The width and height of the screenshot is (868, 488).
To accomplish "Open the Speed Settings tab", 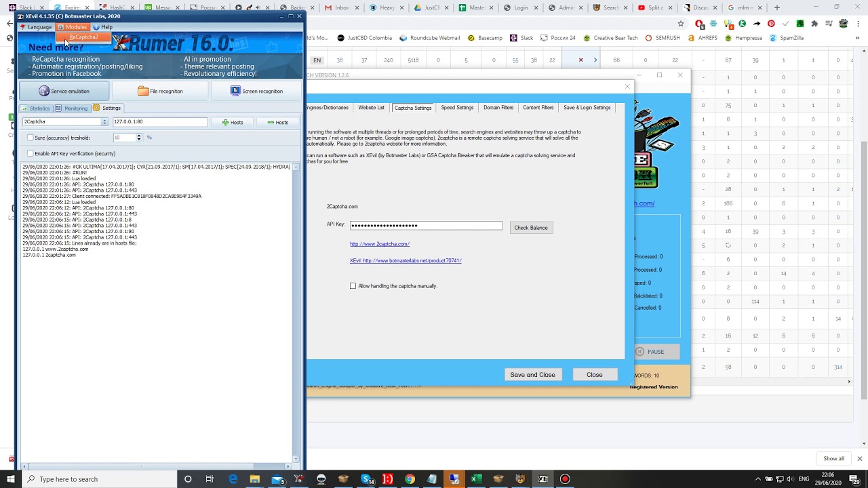I will click(457, 108).
